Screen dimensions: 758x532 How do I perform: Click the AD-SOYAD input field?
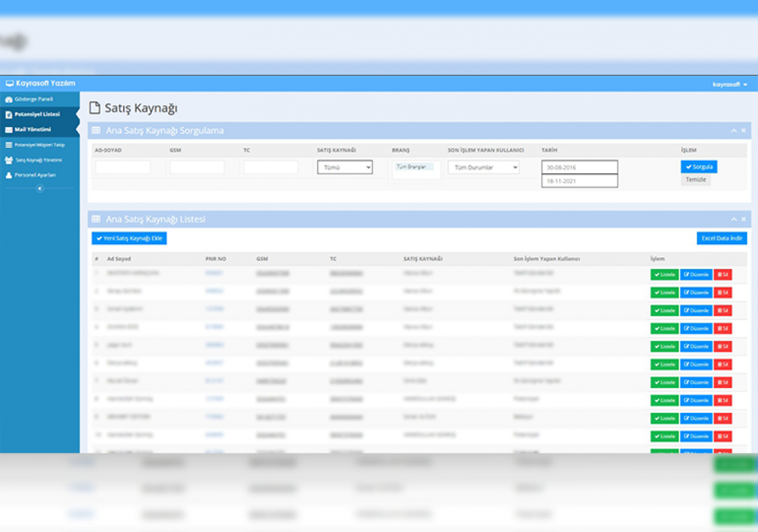123,167
